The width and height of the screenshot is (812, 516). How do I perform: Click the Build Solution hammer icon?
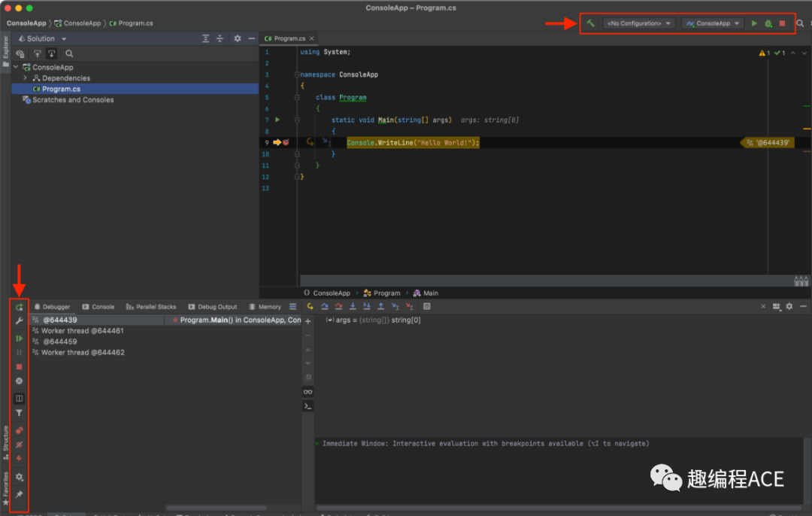point(590,23)
